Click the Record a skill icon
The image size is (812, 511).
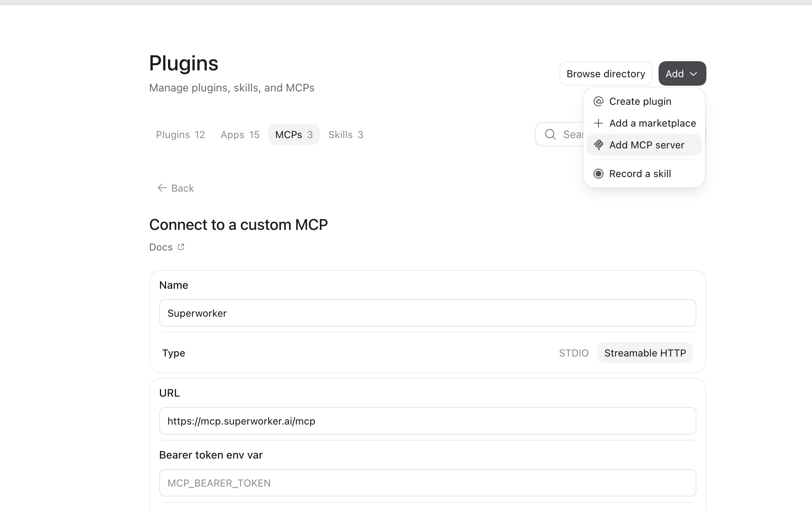tap(598, 174)
